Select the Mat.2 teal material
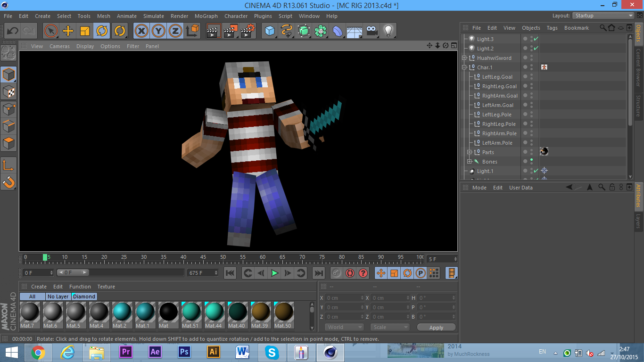Viewport: 644px width, 362px height. (122, 315)
